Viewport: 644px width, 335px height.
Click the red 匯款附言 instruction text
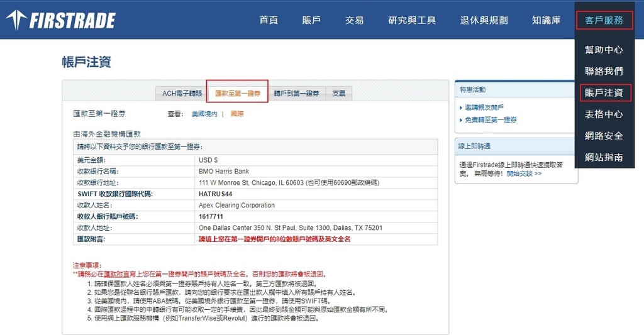(274, 239)
